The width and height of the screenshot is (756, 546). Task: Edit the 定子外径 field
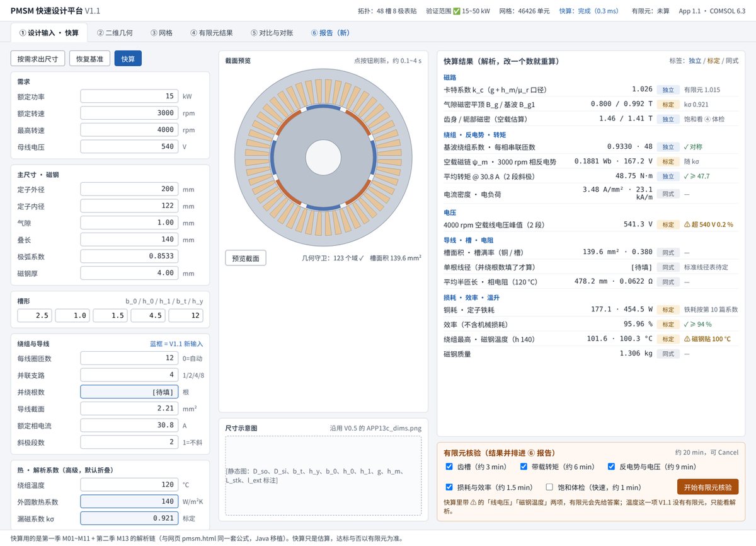coord(130,189)
